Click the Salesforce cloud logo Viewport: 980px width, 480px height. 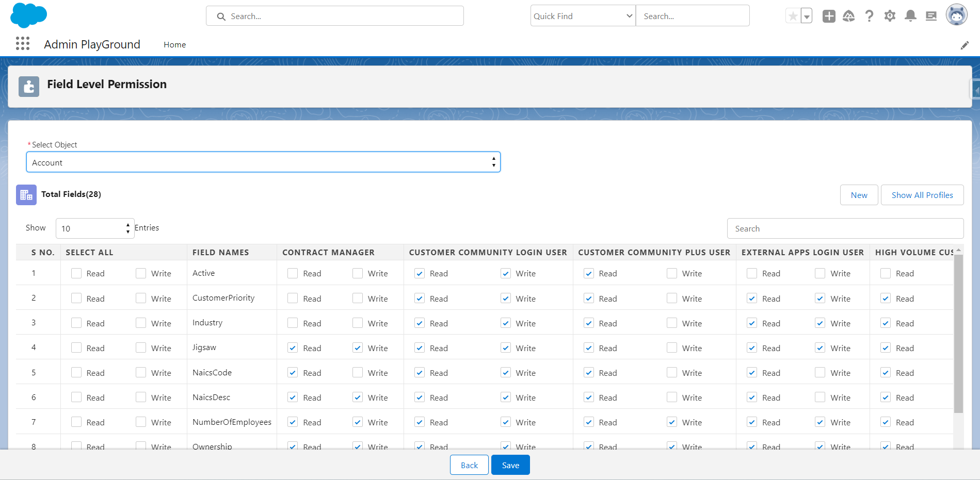(28, 15)
